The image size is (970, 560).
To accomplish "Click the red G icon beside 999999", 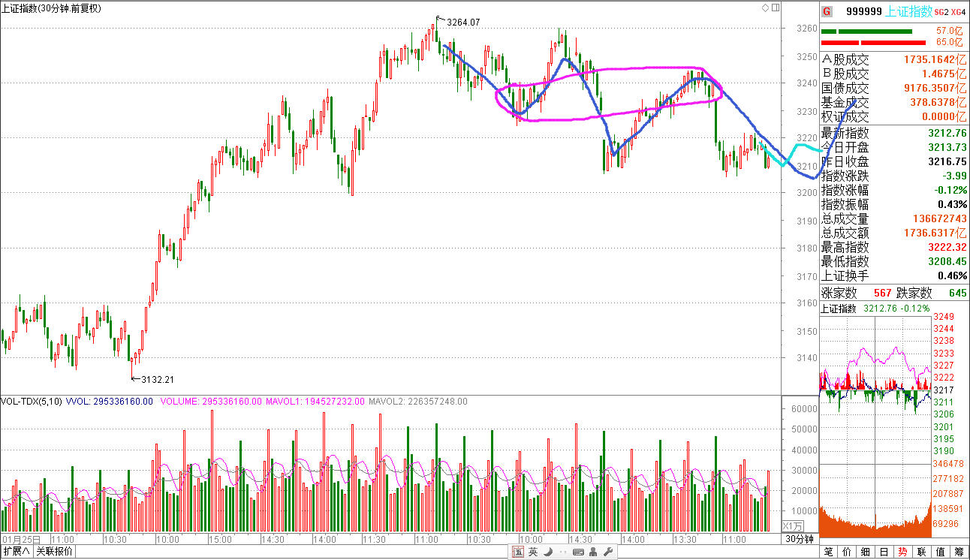I will point(827,11).
